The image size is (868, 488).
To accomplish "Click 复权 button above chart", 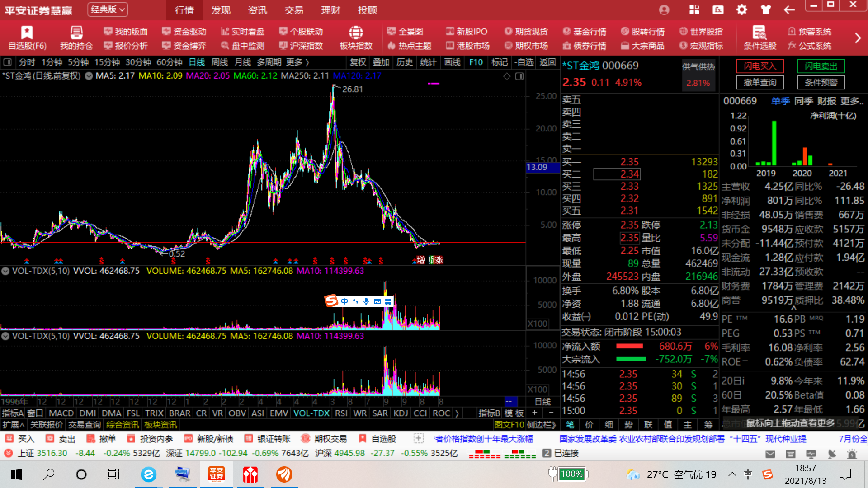I will click(x=358, y=62).
